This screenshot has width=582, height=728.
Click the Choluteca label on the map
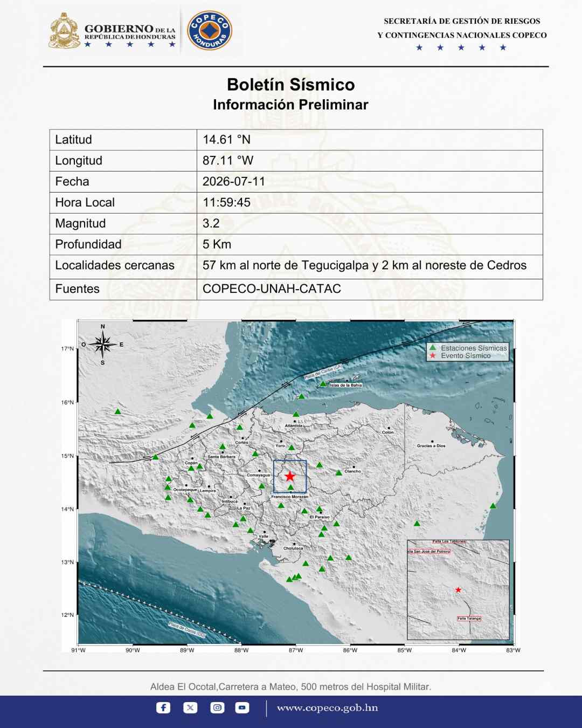(293, 548)
